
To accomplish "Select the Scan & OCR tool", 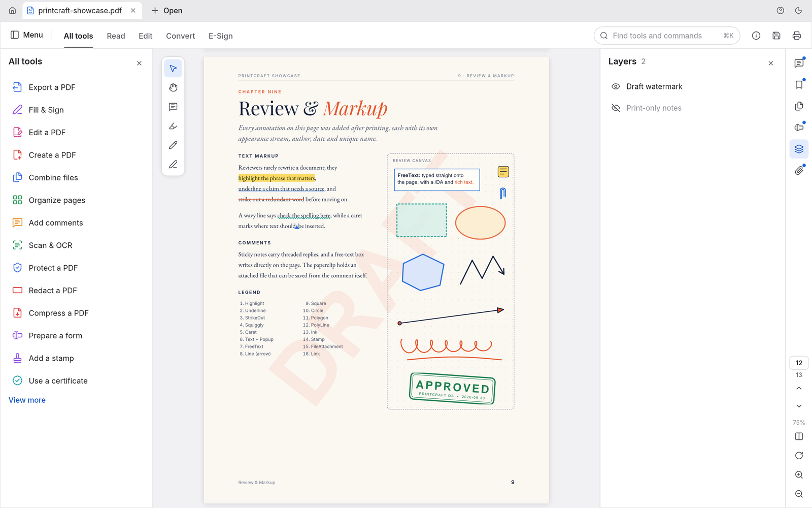I will pos(76,245).
